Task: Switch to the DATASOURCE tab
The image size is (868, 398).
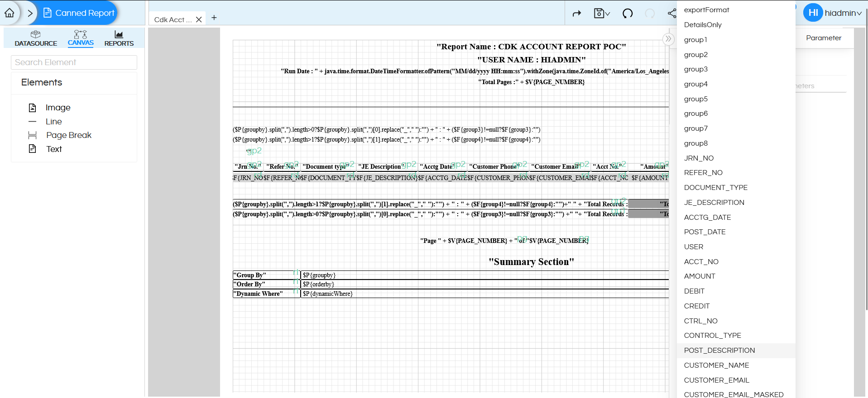Action: (x=36, y=38)
